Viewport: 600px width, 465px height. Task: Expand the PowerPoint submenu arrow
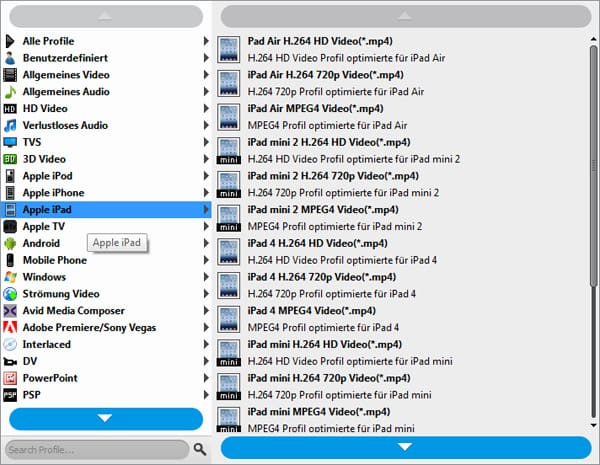click(206, 378)
